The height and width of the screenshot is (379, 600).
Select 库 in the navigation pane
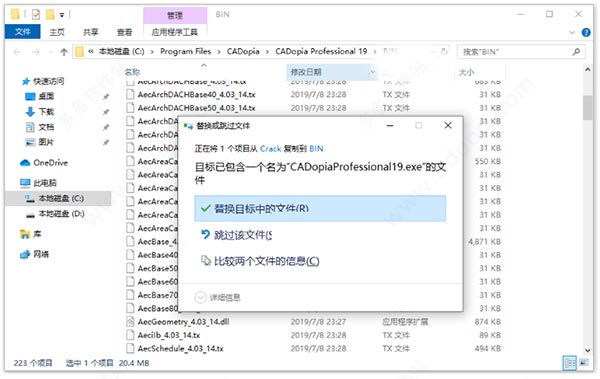click(37, 234)
